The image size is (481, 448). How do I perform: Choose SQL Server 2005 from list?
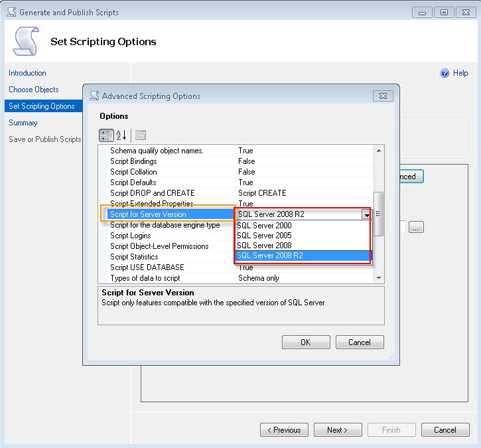(303, 236)
